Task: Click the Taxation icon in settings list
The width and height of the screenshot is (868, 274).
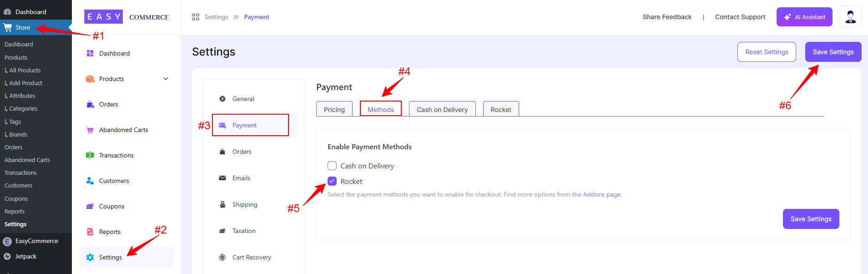Action: click(x=222, y=231)
